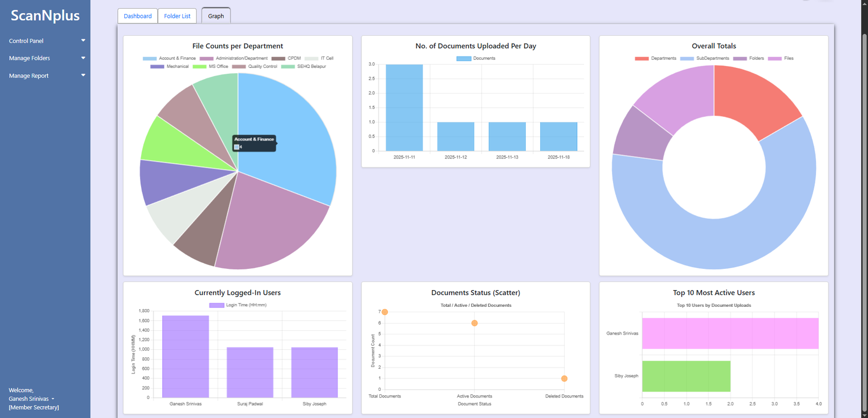Click the 2025-11-18 documents bar

559,137
